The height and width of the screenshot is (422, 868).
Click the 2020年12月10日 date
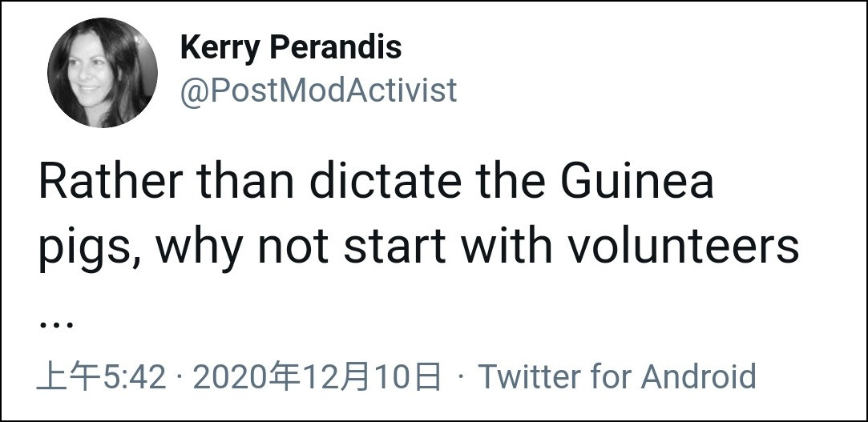click(x=317, y=377)
